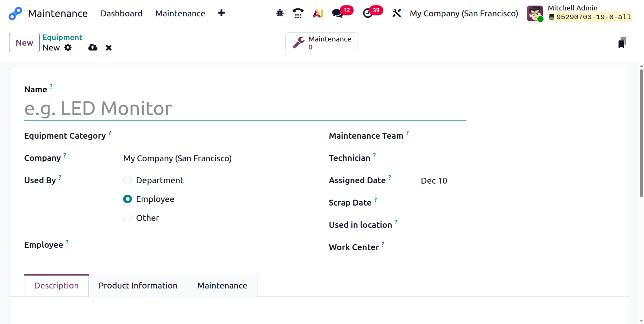Image resolution: width=644 pixels, height=324 pixels.
Task: Choose the Other radio button
Action: pos(128,218)
